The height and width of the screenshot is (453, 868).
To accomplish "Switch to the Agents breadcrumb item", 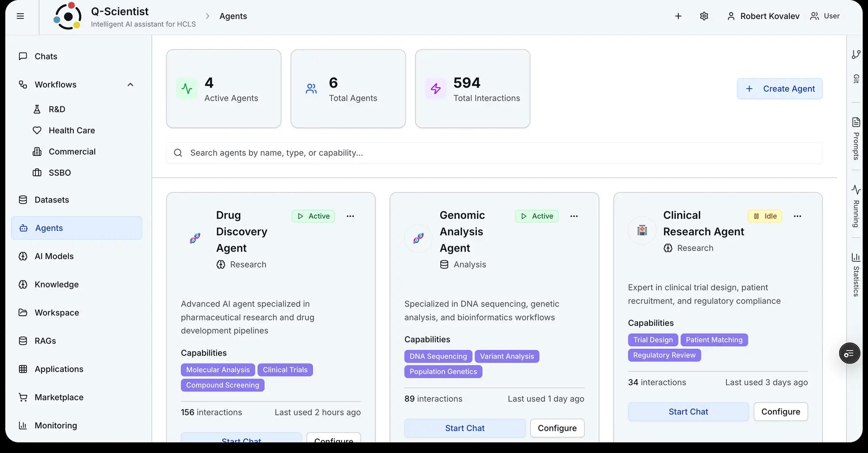I will pos(233,16).
